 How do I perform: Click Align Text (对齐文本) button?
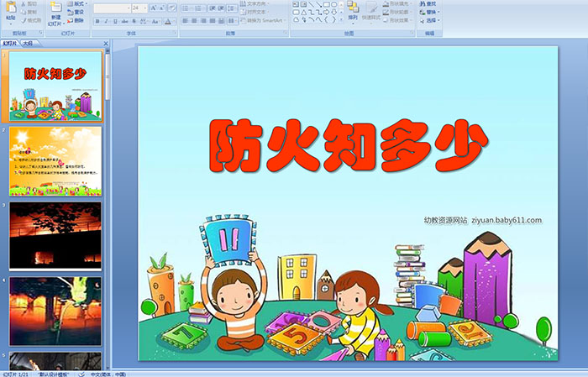pos(255,12)
